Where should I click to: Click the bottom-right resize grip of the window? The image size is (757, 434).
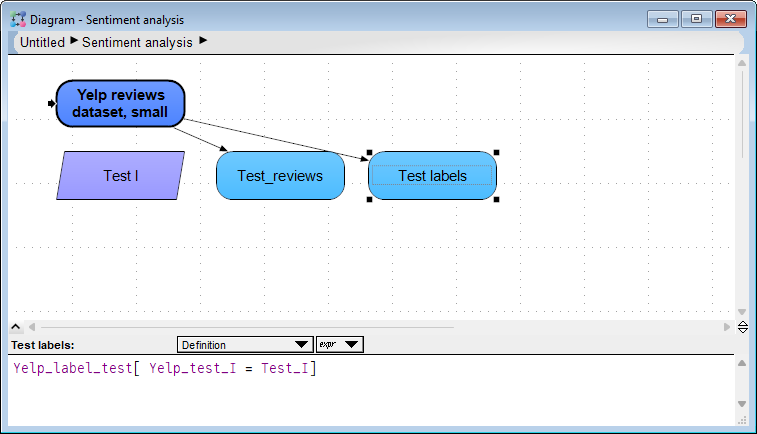click(x=743, y=421)
